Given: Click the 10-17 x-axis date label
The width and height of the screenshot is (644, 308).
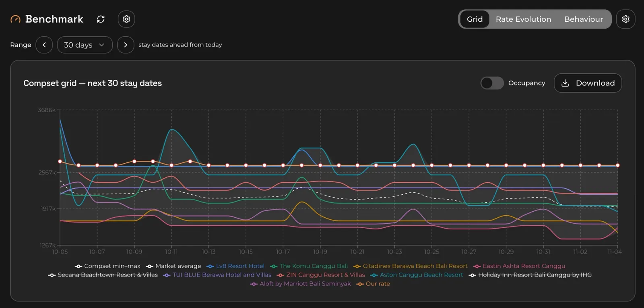Looking at the screenshot, I should [283, 252].
